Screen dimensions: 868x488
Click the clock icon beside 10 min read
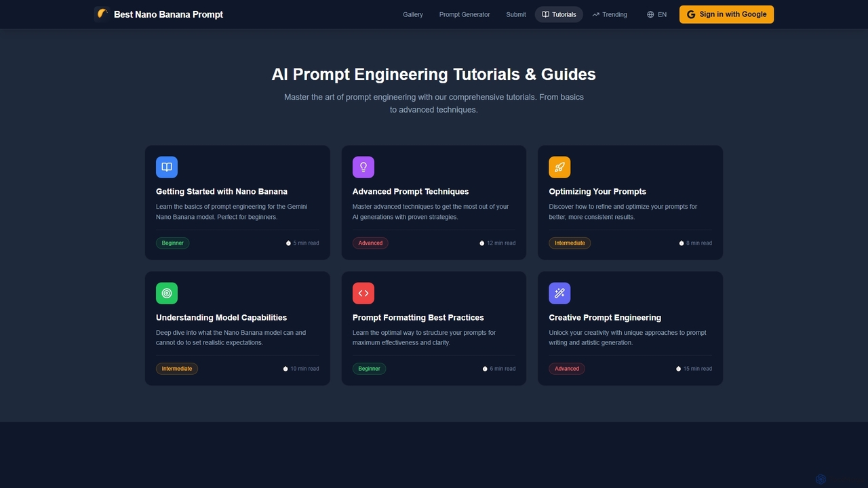pyautogui.click(x=285, y=369)
